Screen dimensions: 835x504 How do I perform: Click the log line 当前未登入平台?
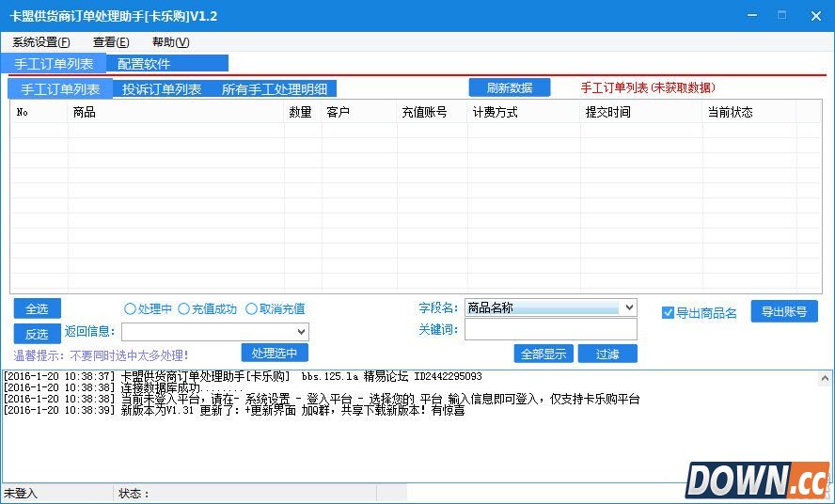321,399
